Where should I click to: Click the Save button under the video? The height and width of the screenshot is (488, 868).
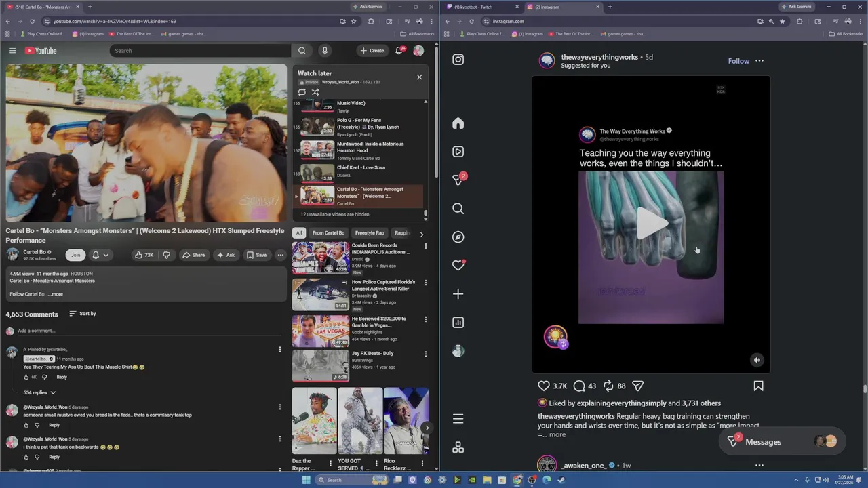[256, 255]
